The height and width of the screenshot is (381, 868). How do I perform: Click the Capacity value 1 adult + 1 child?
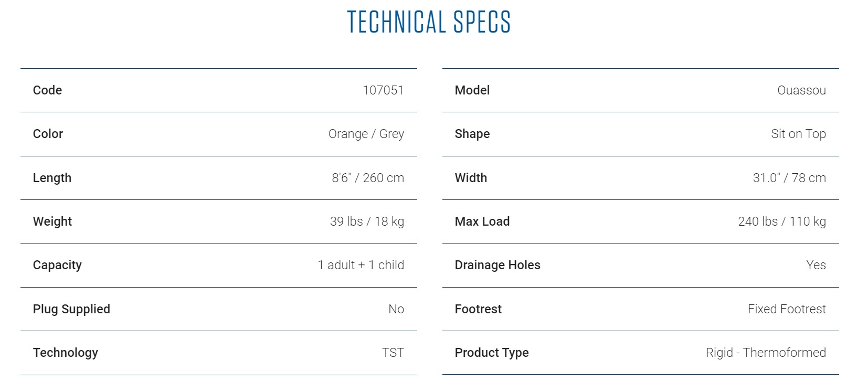click(361, 265)
